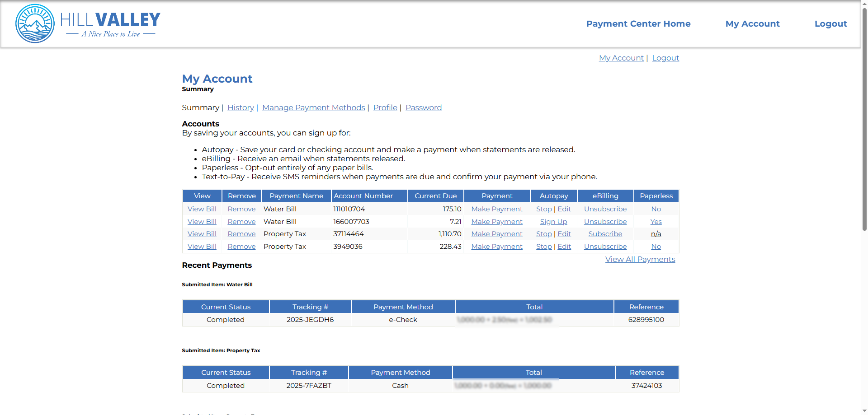Click the Recent Payments heading
The image size is (868, 415).
217,265
